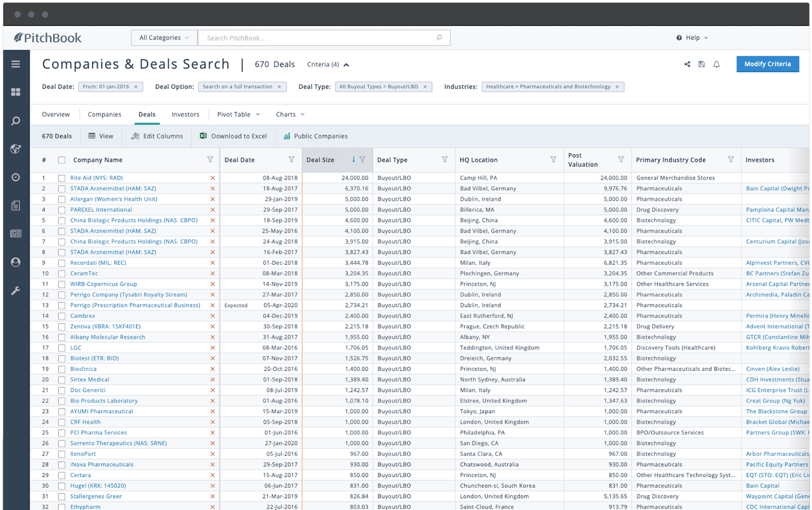Click Download to Excel

tap(233, 136)
